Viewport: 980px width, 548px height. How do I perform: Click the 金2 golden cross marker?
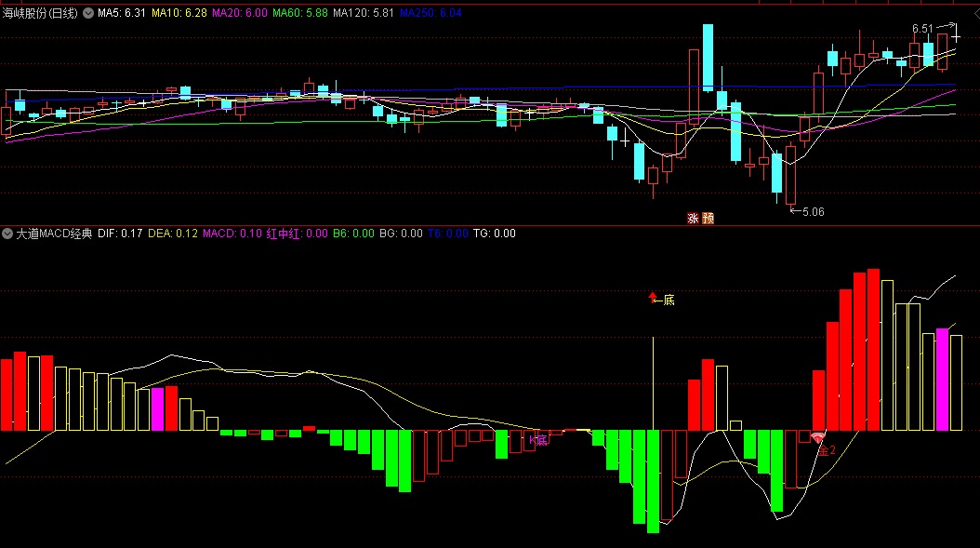827,449
